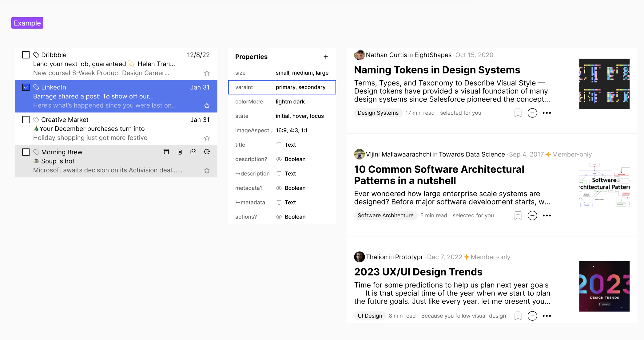Uncheck the LinkedIn email checkbox
Viewport: 644px width, 340px height.
coord(26,87)
